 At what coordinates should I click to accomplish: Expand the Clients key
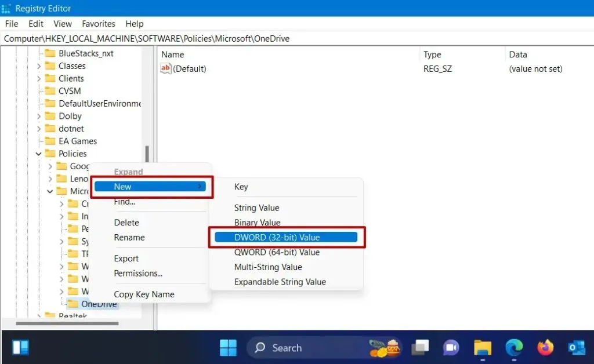coord(39,79)
